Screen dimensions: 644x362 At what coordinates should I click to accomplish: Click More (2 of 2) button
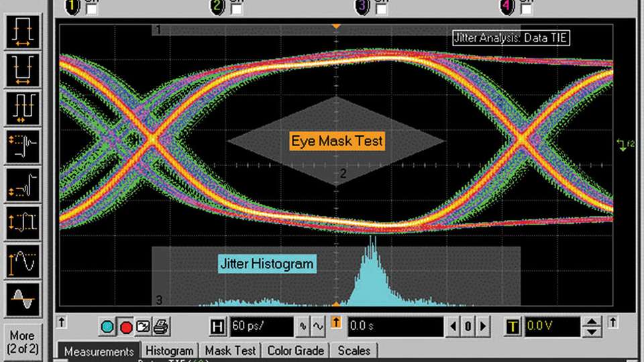[22, 342]
